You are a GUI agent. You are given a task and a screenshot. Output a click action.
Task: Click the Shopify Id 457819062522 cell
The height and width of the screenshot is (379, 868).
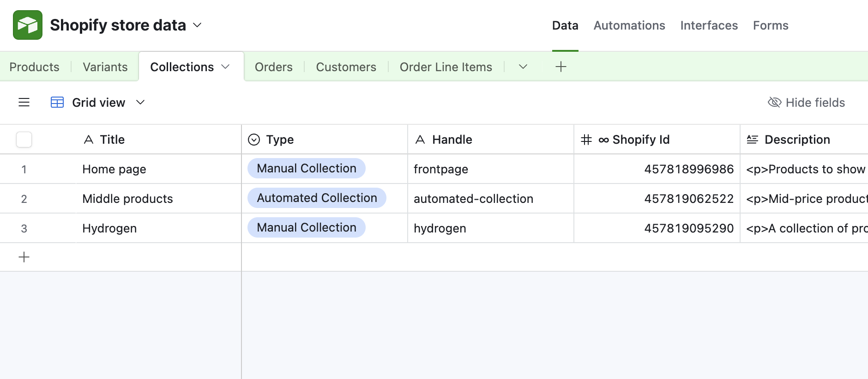[x=657, y=199]
